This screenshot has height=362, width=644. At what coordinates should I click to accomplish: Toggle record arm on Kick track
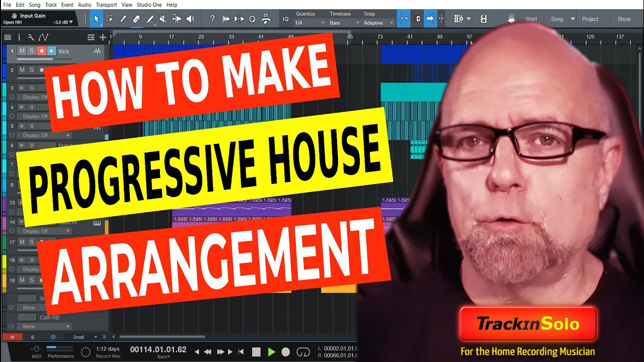click(x=42, y=51)
